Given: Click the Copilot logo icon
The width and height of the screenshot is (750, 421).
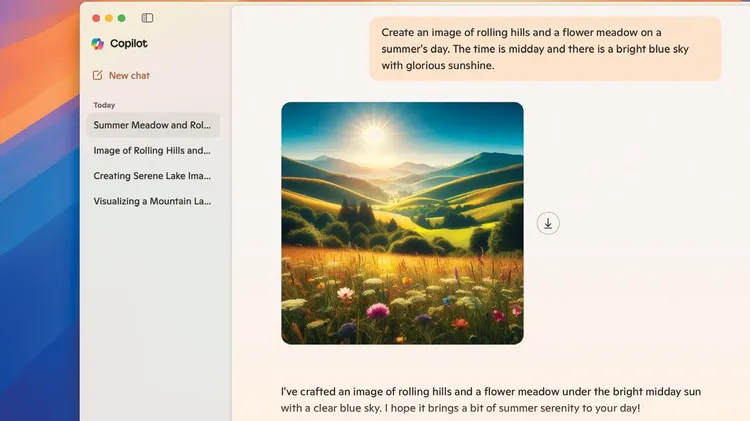Looking at the screenshot, I should (x=98, y=44).
